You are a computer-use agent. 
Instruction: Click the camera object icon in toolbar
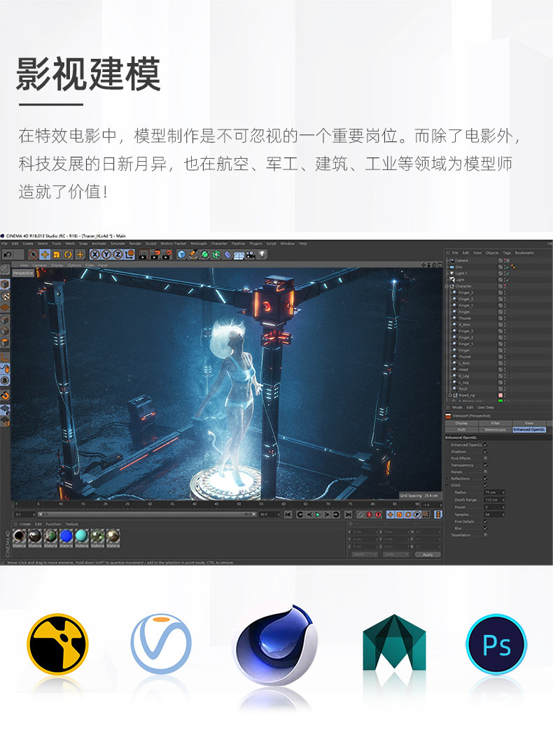251,255
